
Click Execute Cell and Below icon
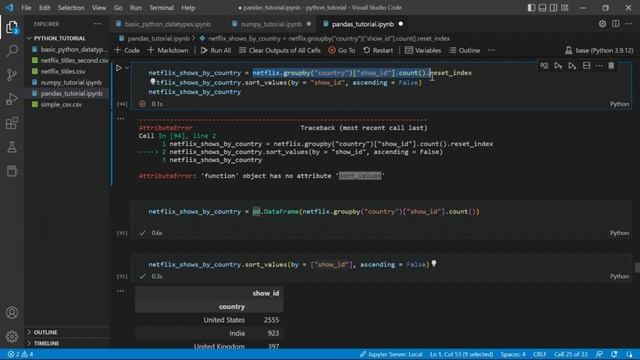tap(572, 66)
